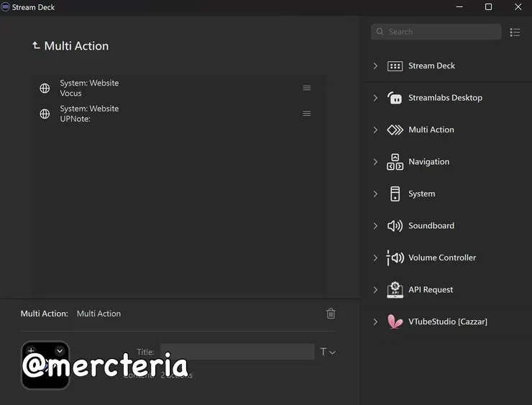Grab the reorder handle for Vocus action
532x405 pixels.
[307, 88]
